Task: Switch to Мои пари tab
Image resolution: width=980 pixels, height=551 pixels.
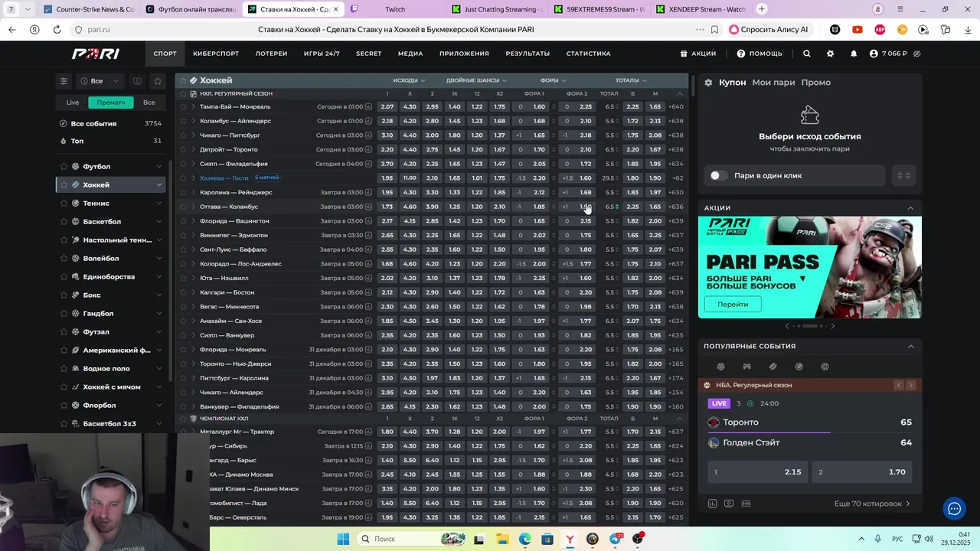Action: pos(773,83)
